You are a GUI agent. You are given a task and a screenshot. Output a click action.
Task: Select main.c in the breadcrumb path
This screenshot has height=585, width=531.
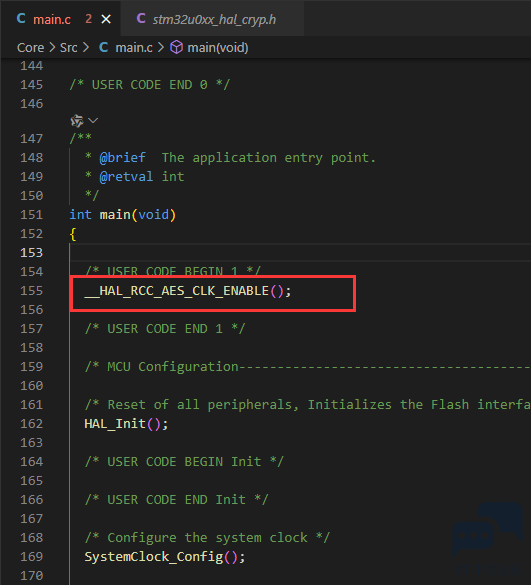pyautogui.click(x=134, y=48)
